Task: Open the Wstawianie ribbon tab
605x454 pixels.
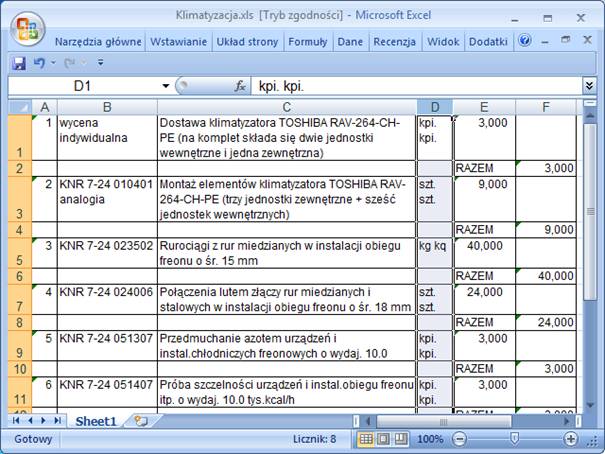Action: (x=179, y=42)
